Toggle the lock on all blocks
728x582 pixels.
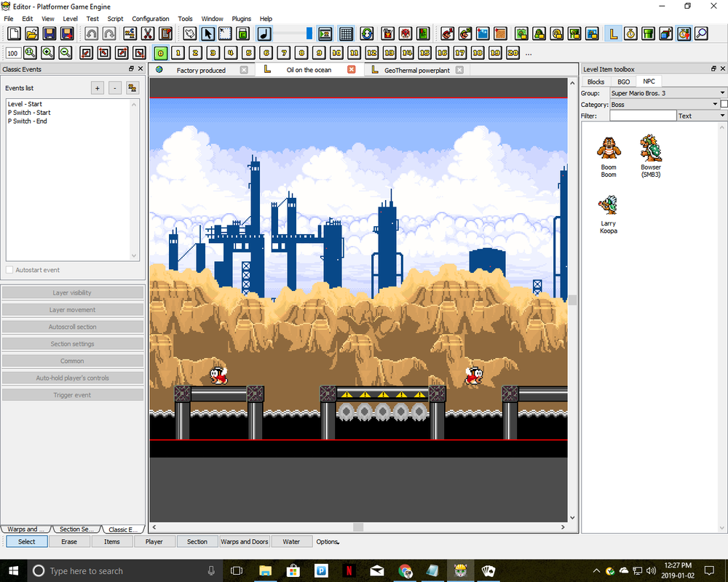[x=522, y=33]
